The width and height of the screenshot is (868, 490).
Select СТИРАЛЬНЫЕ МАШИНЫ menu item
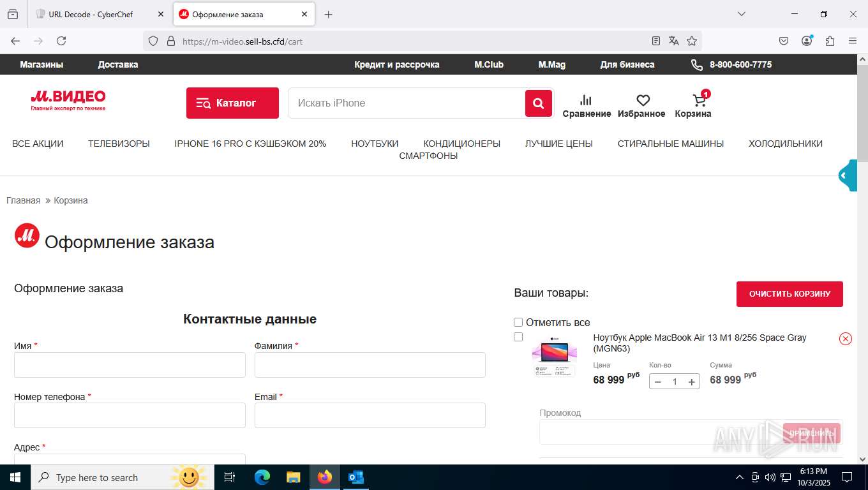tap(671, 144)
